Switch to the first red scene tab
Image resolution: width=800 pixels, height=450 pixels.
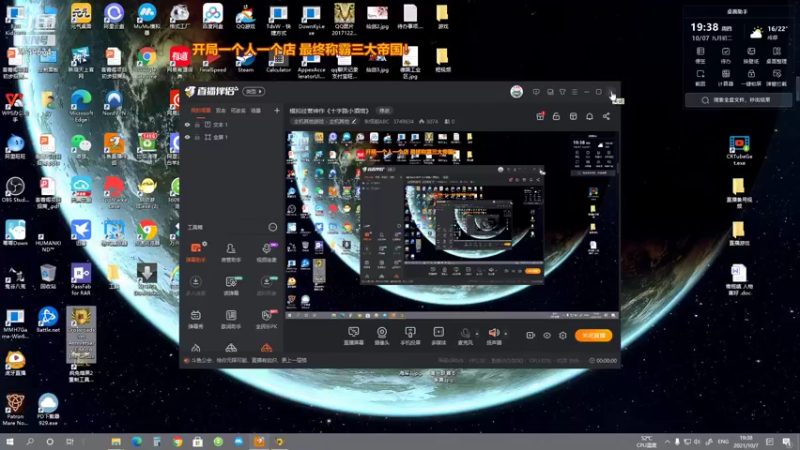pyautogui.click(x=201, y=110)
